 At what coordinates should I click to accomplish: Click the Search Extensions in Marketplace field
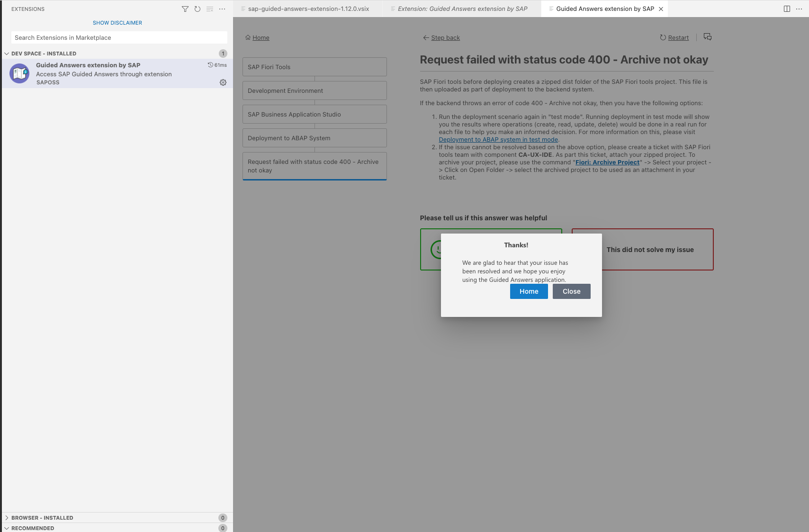(118, 37)
